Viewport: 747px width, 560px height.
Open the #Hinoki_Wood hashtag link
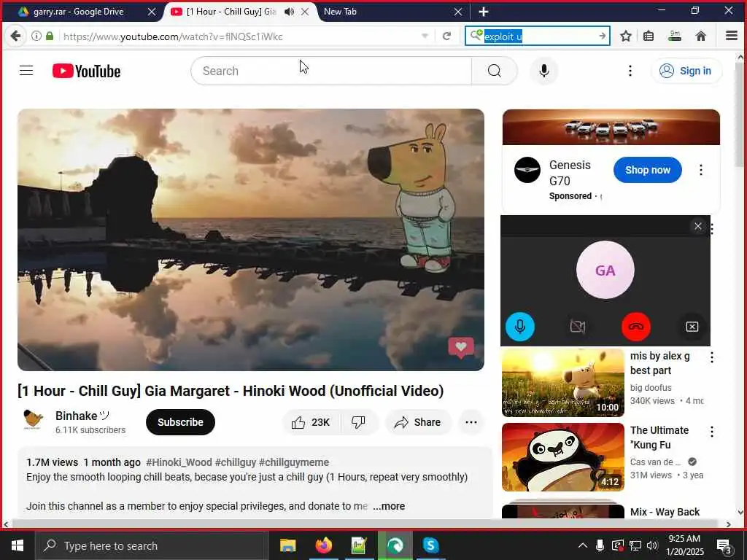click(x=179, y=462)
